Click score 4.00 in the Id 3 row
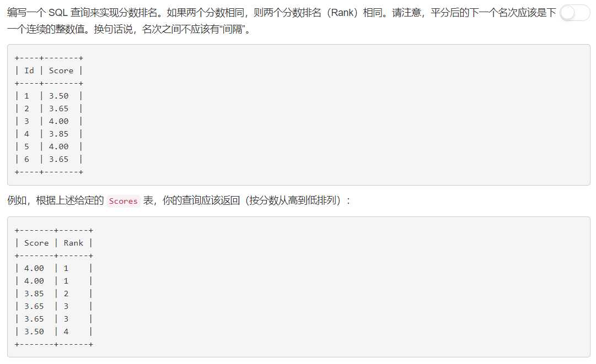The image size is (596, 364). [58, 121]
